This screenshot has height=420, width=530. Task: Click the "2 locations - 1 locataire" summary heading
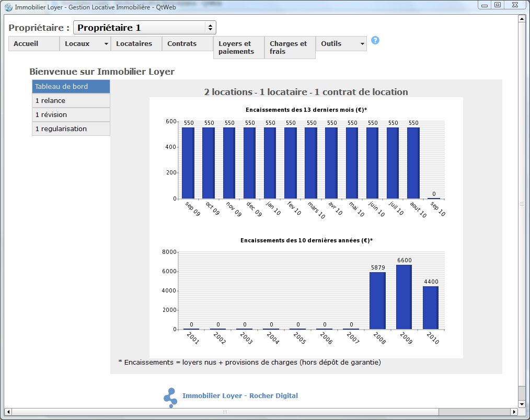tap(306, 92)
